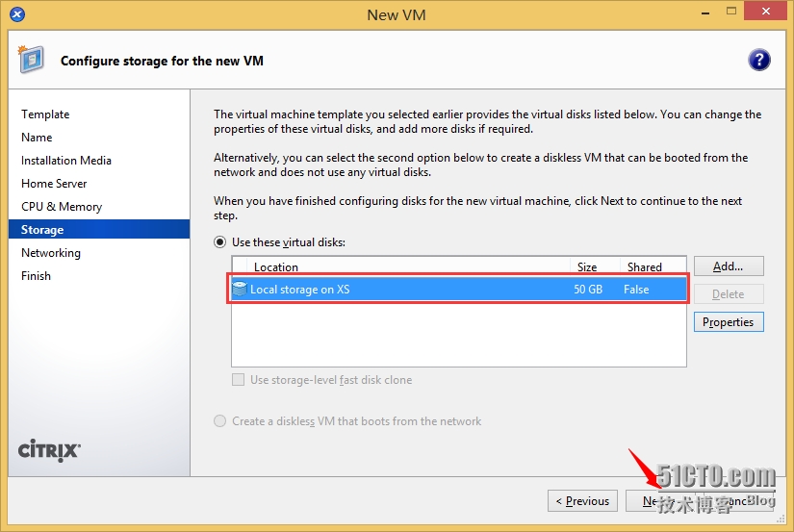The image size is (794, 532).
Task: Click the storage disk icon in list row
Action: click(240, 289)
